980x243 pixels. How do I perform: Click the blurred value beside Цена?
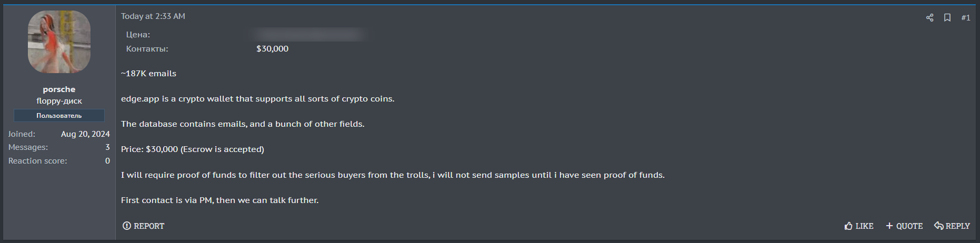click(x=308, y=35)
